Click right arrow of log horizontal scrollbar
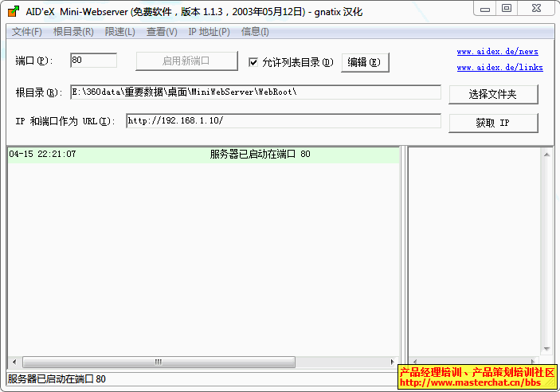This screenshot has width=560, height=392. (x=392, y=362)
